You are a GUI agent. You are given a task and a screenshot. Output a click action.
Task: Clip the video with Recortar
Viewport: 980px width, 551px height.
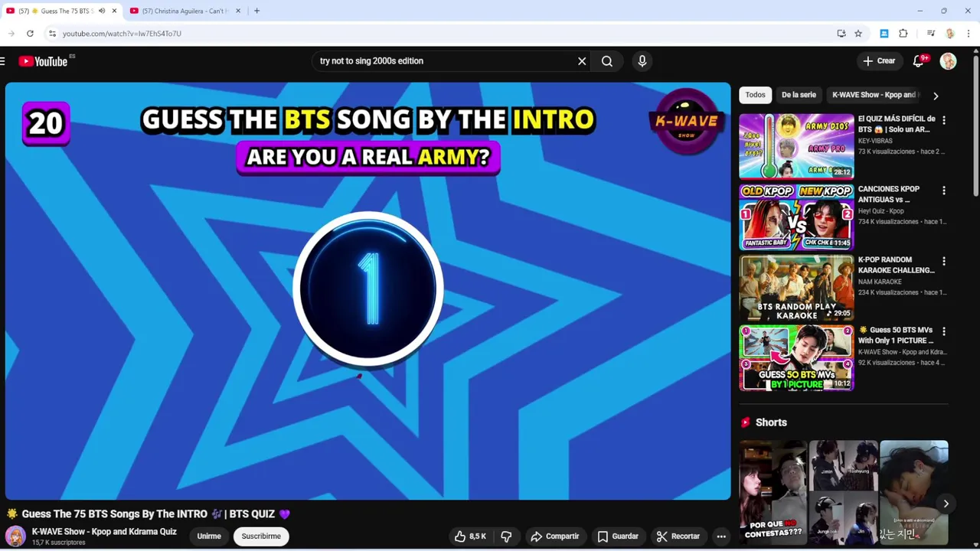(x=678, y=536)
